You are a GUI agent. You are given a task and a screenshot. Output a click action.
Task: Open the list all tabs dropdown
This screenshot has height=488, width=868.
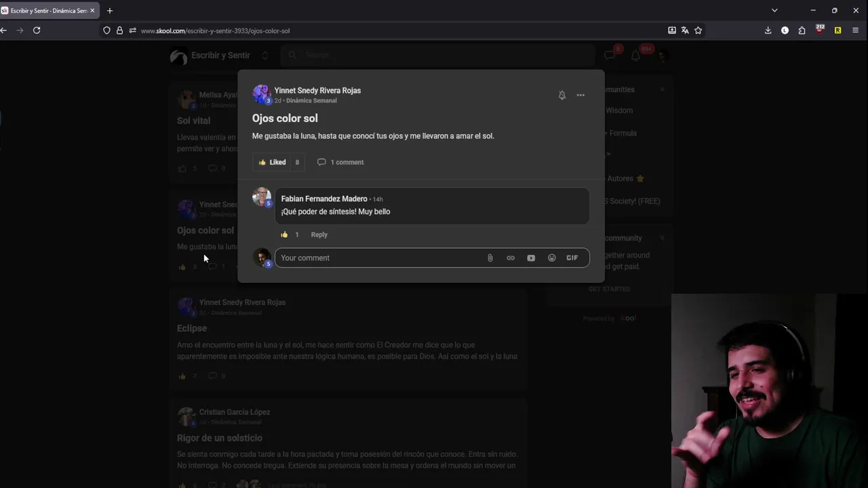tap(774, 10)
